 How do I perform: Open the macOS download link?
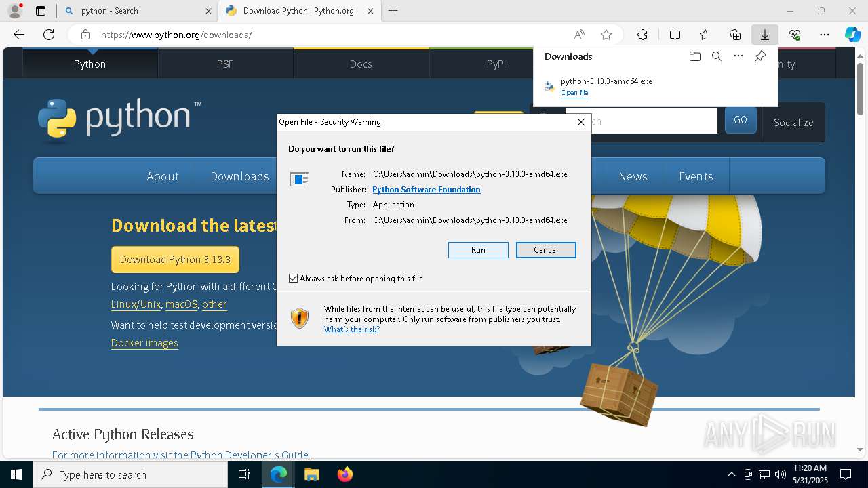[x=181, y=304]
